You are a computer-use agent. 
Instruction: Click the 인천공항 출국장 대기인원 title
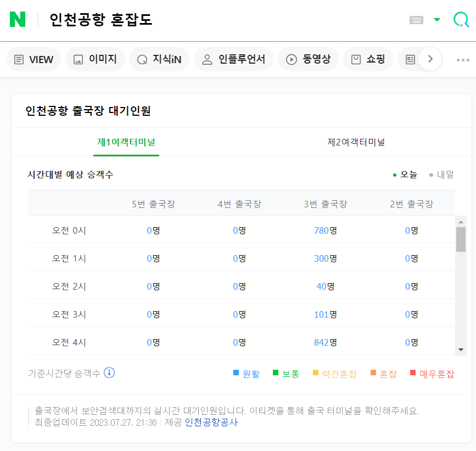[88, 111]
